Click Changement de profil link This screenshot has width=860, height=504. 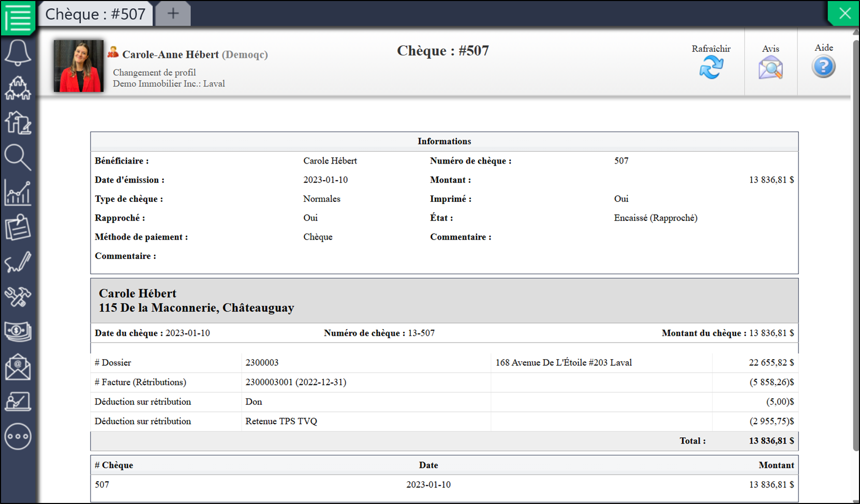coord(154,72)
